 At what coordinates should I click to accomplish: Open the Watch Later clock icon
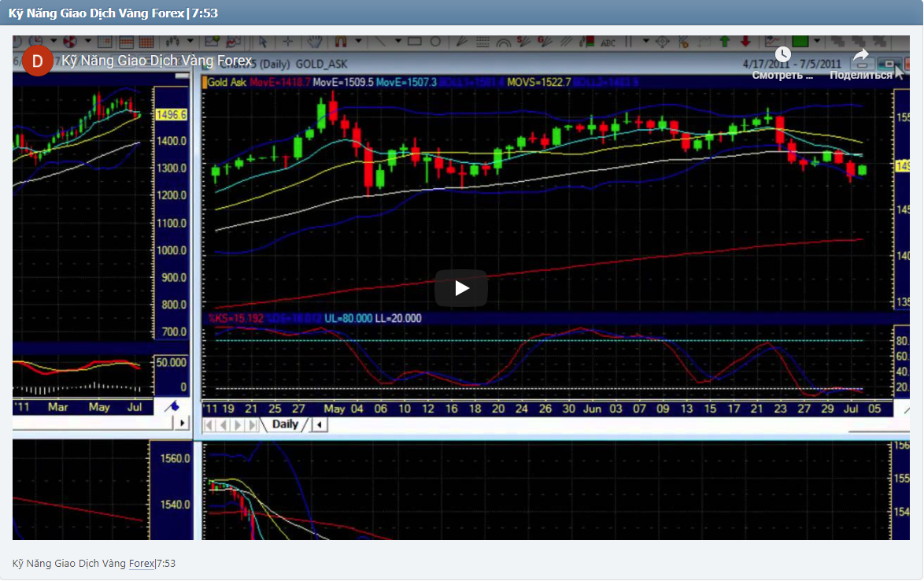tap(782, 54)
